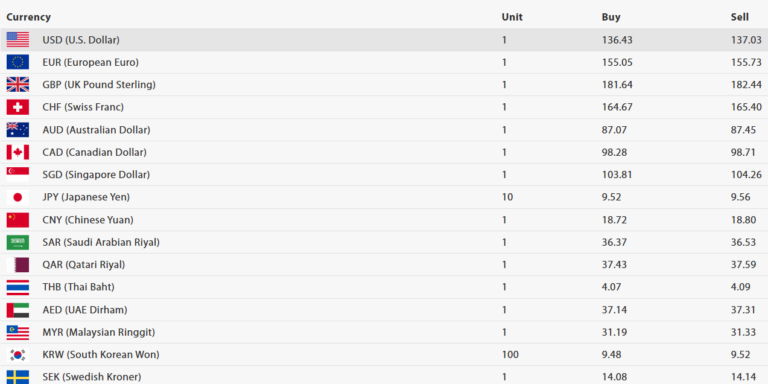Click the Swiss flag icon
Viewport: 768px width, 384px height.
tap(18, 107)
